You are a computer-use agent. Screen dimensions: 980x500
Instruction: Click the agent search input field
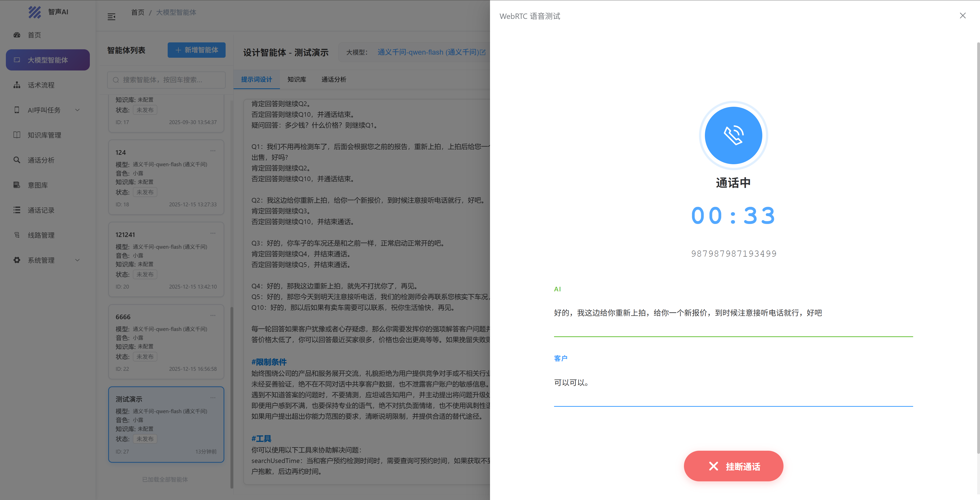click(166, 80)
